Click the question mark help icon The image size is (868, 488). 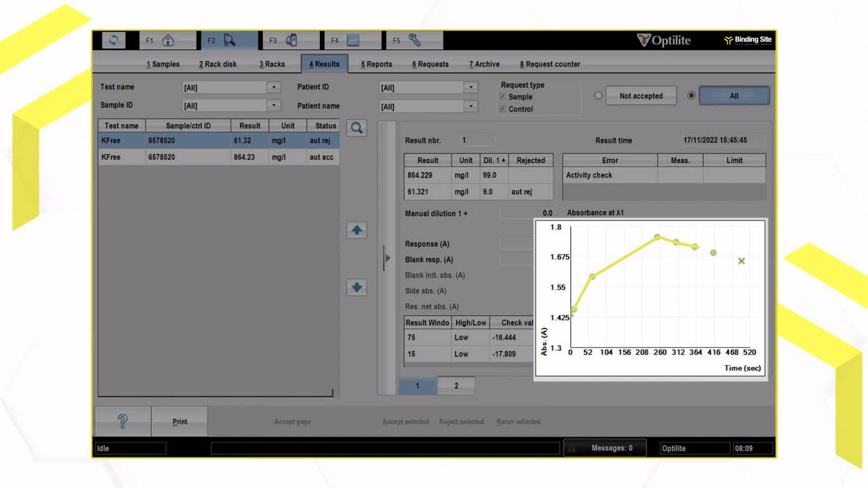click(123, 422)
